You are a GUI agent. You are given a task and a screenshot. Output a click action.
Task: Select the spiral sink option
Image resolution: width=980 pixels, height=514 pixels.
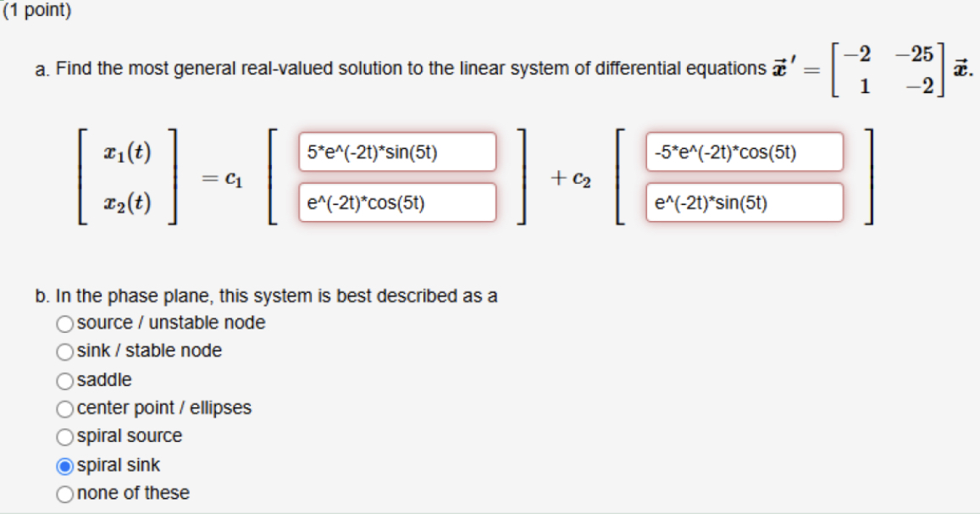[64, 464]
